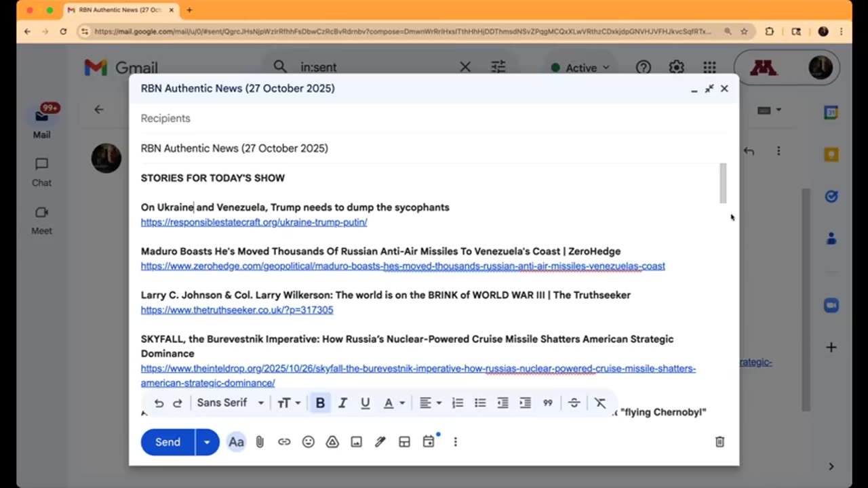
Task: Insert signature with the pen icon
Action: tap(380, 442)
